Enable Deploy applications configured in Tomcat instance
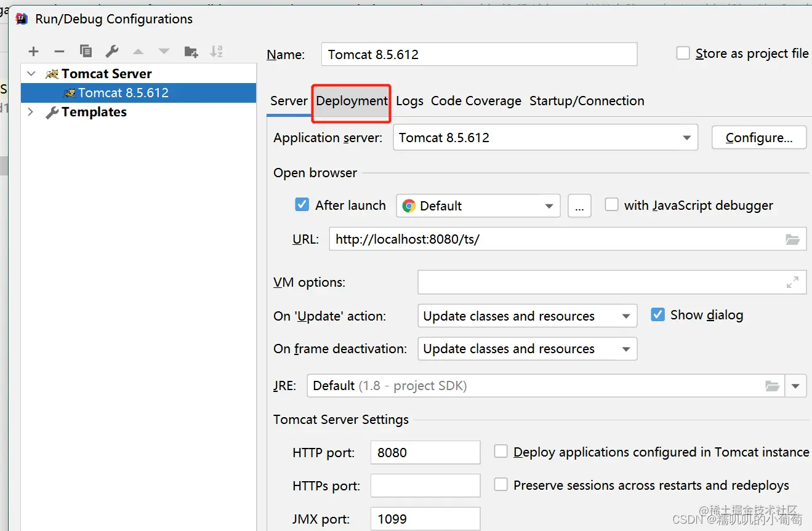 click(501, 452)
